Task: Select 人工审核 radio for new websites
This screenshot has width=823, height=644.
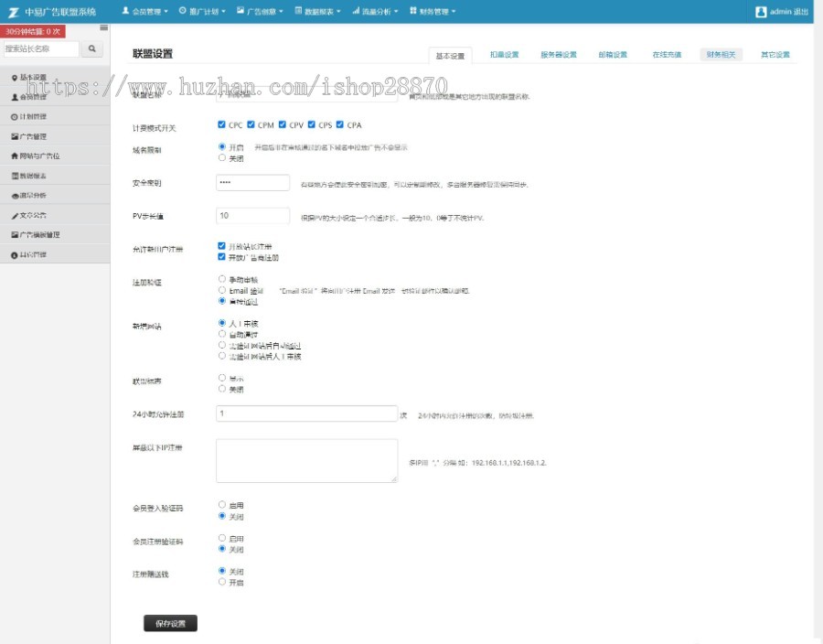Action: point(222,323)
